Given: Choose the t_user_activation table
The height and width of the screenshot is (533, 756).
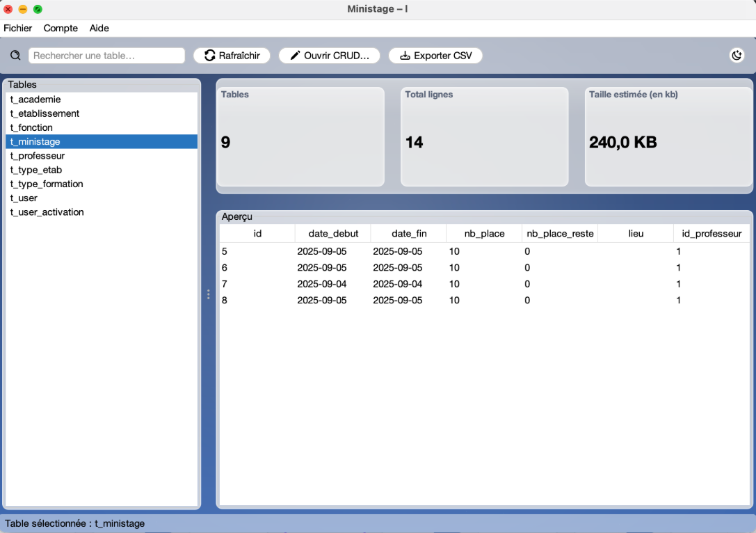Looking at the screenshot, I should point(47,212).
